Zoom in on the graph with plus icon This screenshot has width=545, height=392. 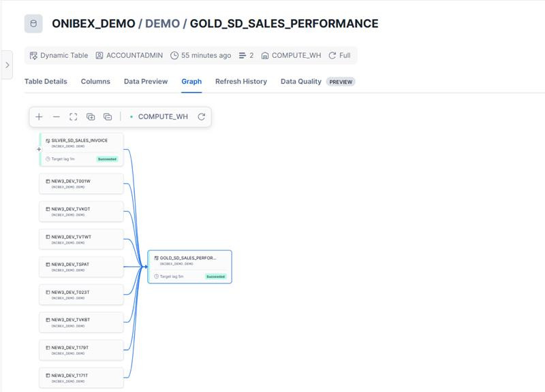click(x=39, y=117)
